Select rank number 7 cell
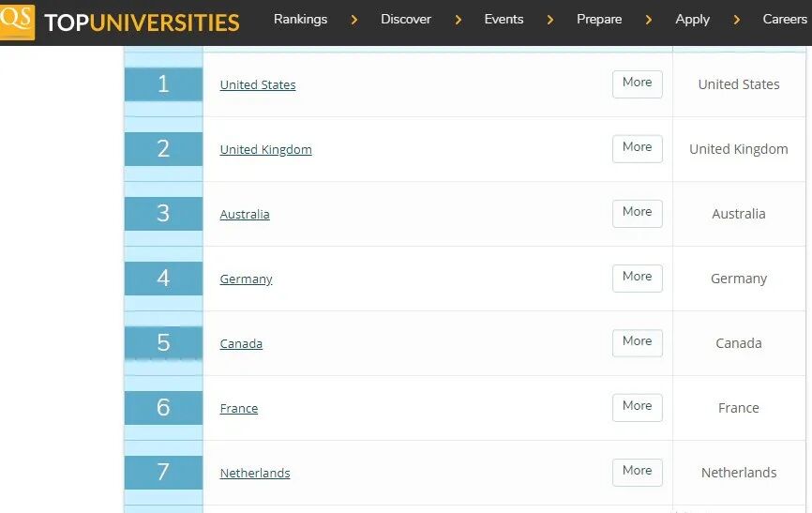The height and width of the screenshot is (513, 812). [163, 473]
